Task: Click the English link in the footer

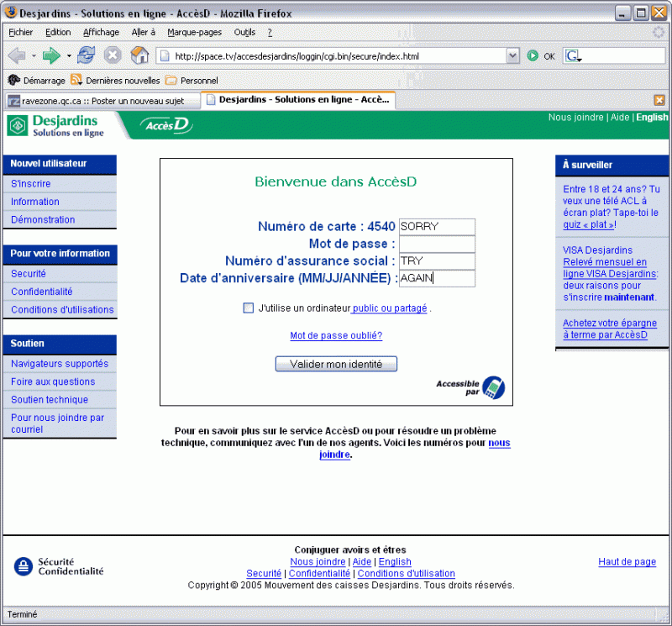Action: point(395,561)
